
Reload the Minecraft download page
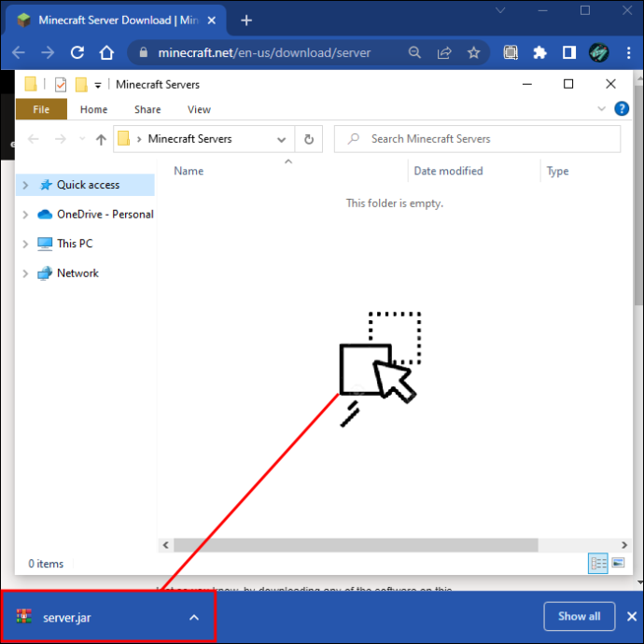(77, 52)
